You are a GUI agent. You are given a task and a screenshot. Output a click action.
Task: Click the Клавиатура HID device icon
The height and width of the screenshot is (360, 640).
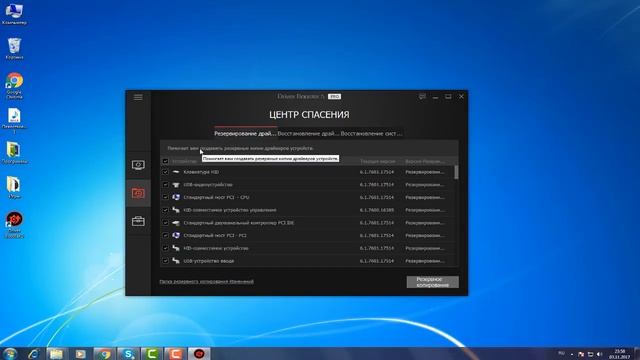click(x=176, y=172)
